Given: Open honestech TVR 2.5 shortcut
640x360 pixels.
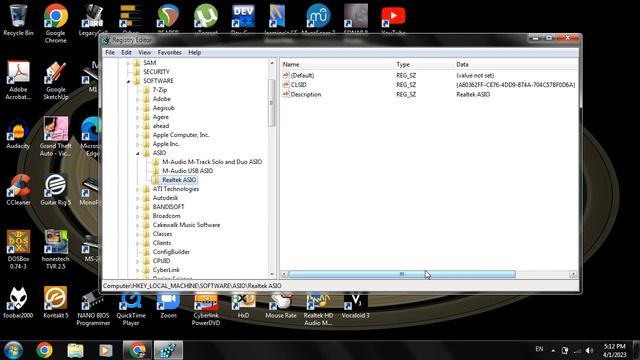Looking at the screenshot, I should coord(56,249).
